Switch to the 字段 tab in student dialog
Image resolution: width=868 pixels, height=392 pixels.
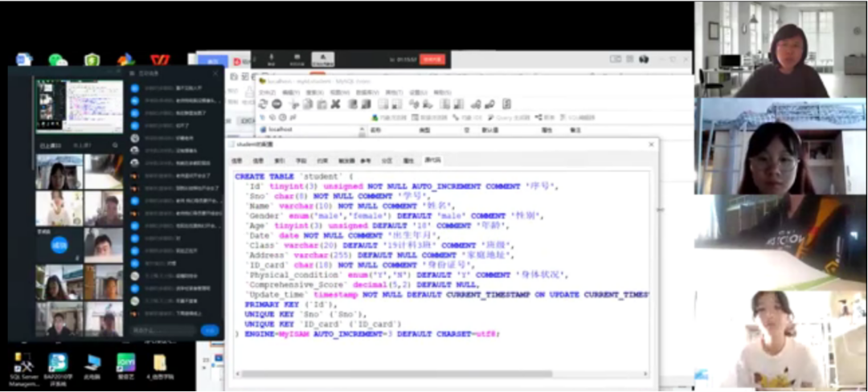pyautogui.click(x=301, y=161)
